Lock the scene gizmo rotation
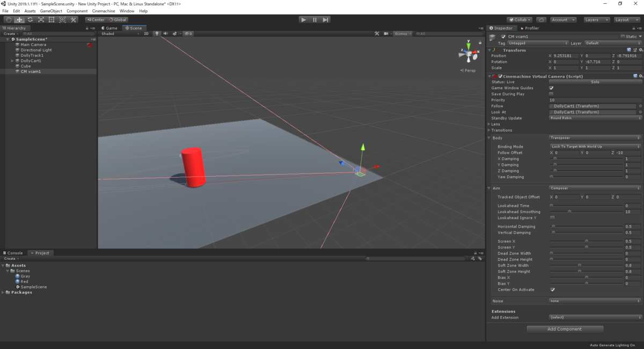 click(x=480, y=41)
